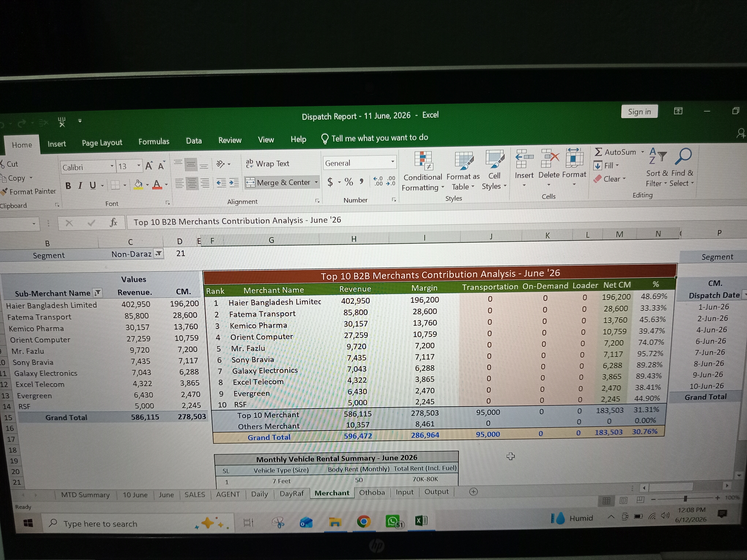Apply Accounting Number Format dollar sign
This screenshot has height=560, width=747.
(x=330, y=182)
